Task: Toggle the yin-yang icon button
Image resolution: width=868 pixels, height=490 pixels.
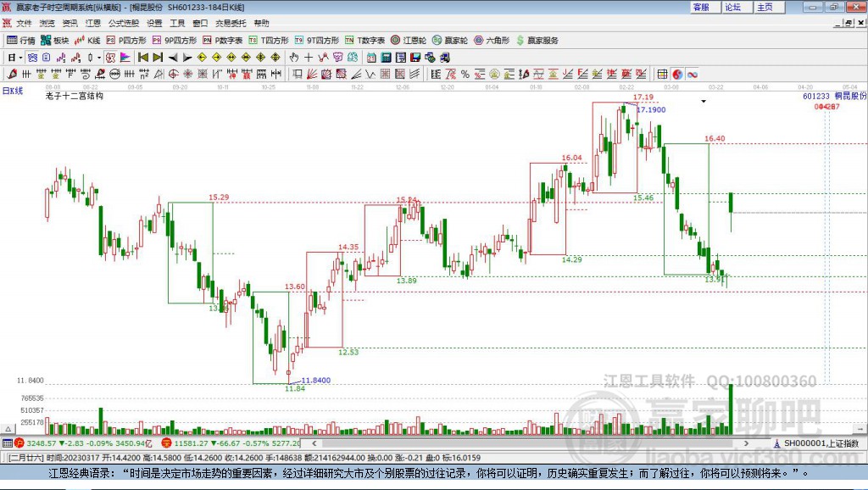Action: point(677,75)
